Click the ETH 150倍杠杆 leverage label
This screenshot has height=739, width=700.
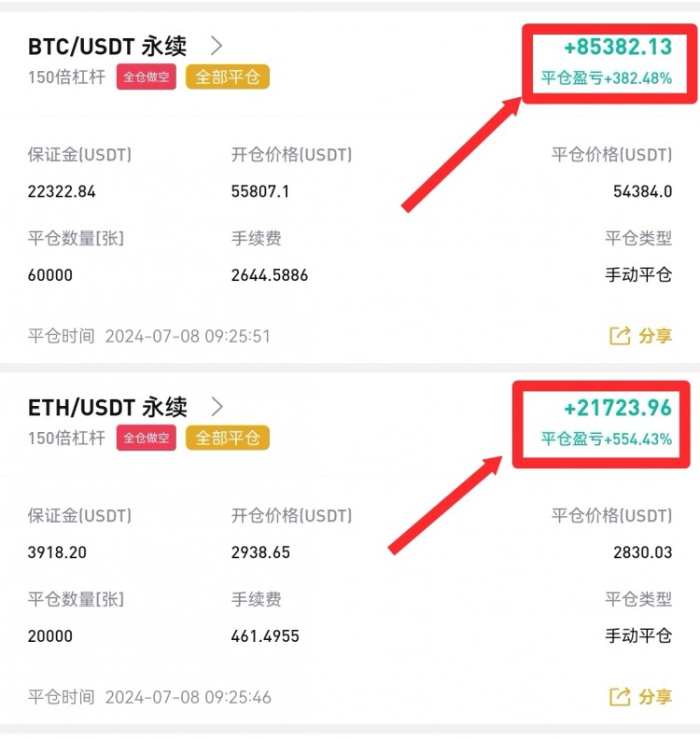[67, 438]
